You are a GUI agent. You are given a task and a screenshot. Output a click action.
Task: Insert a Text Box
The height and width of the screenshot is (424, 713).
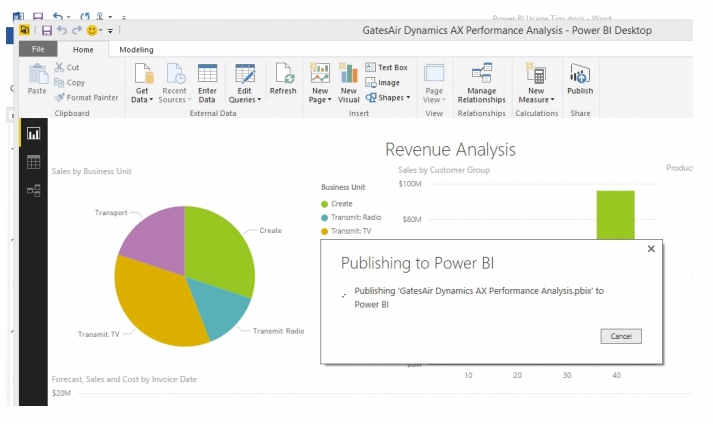(386, 67)
